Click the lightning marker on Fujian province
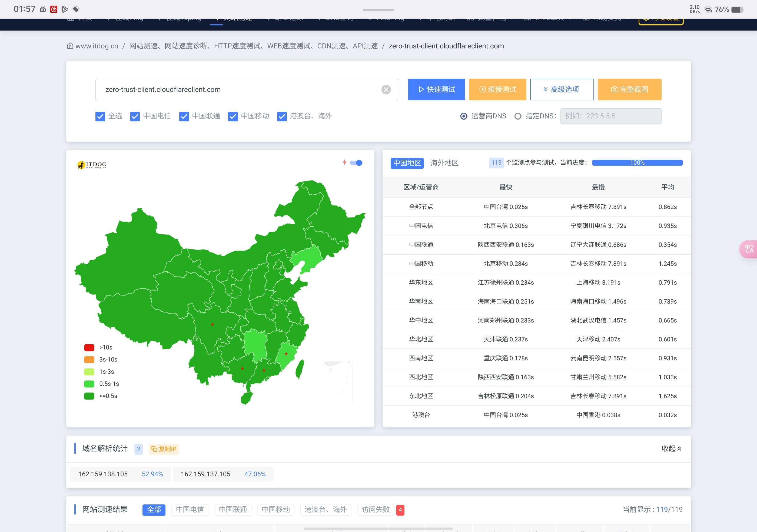Screen dimensions: 757x532 (286, 354)
